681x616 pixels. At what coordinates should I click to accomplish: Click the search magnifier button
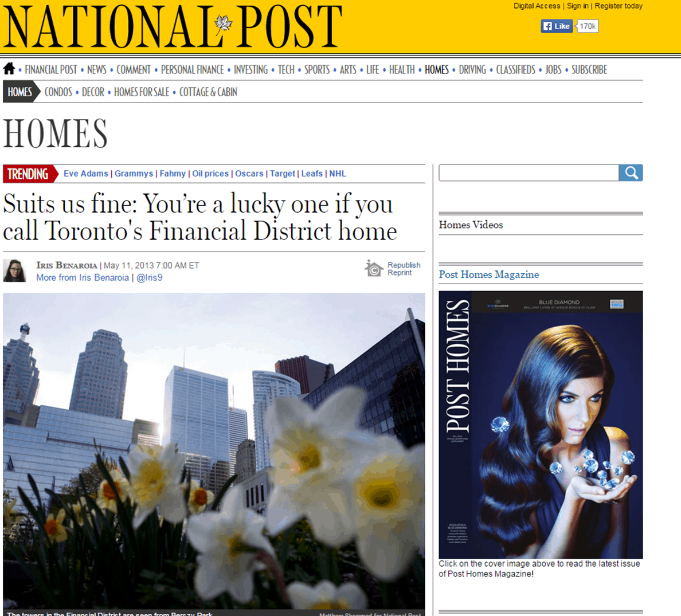(631, 173)
